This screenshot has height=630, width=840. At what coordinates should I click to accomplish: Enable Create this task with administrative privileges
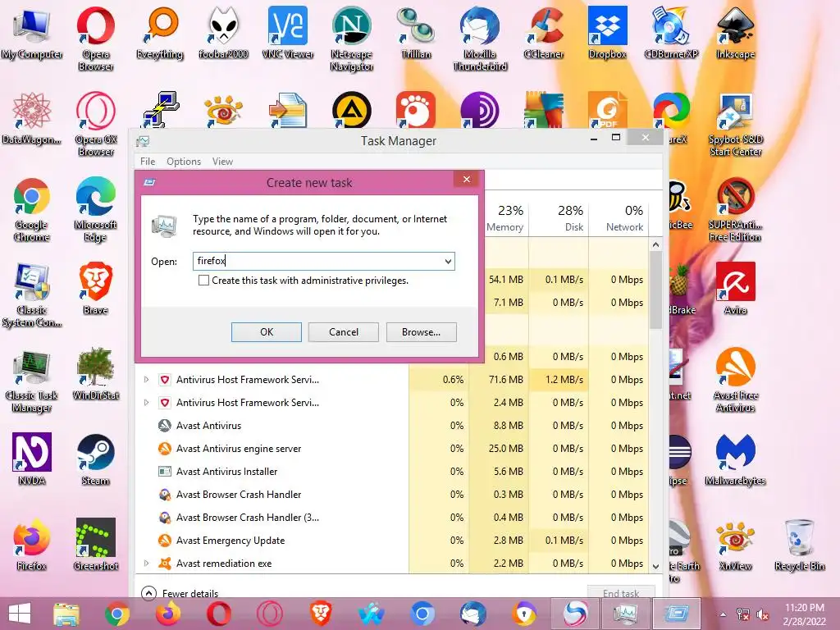[x=203, y=281]
